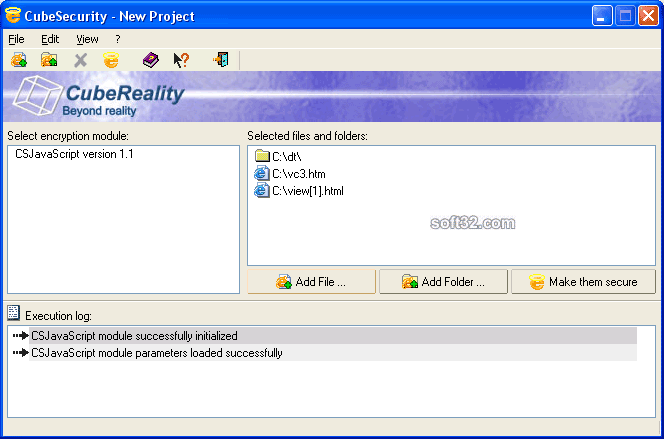Open the File menu

(17, 39)
